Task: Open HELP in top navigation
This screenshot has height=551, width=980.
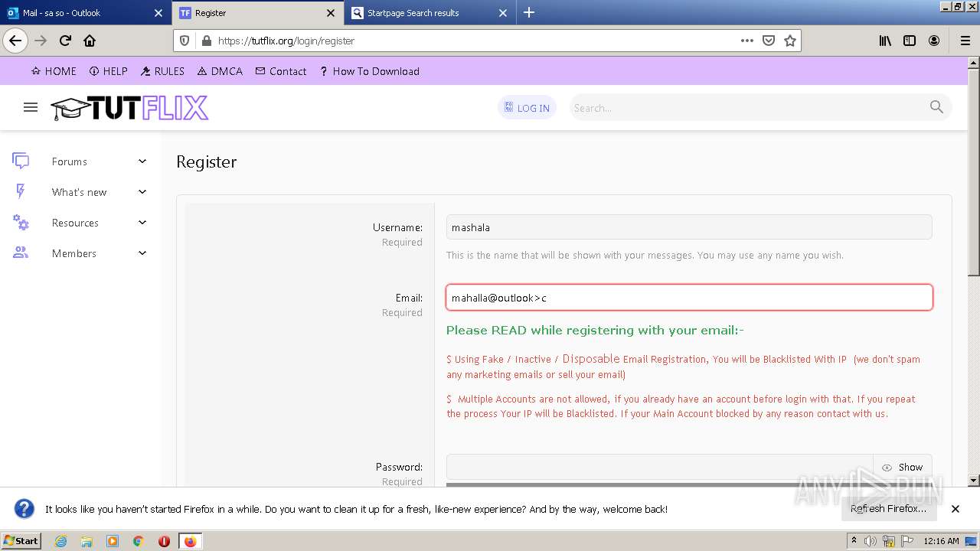Action: [x=109, y=71]
